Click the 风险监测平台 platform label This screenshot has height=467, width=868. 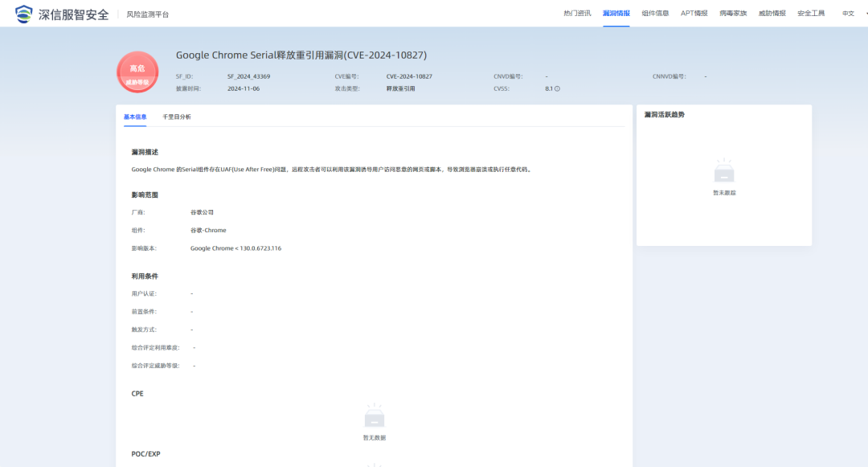[148, 14]
